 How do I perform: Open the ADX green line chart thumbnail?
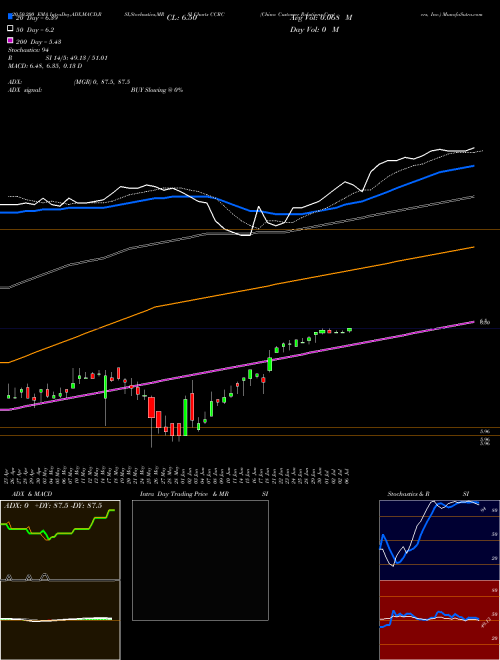tap(60, 540)
